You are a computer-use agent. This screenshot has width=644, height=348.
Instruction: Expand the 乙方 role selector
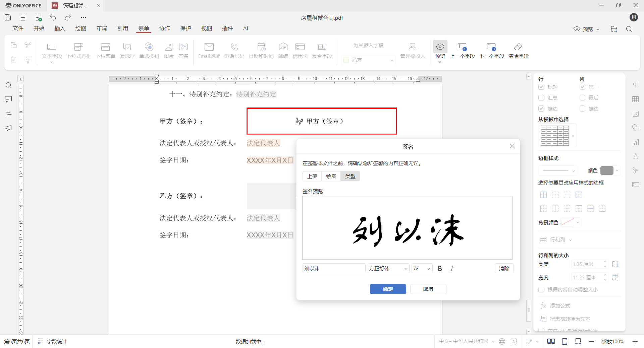391,60
